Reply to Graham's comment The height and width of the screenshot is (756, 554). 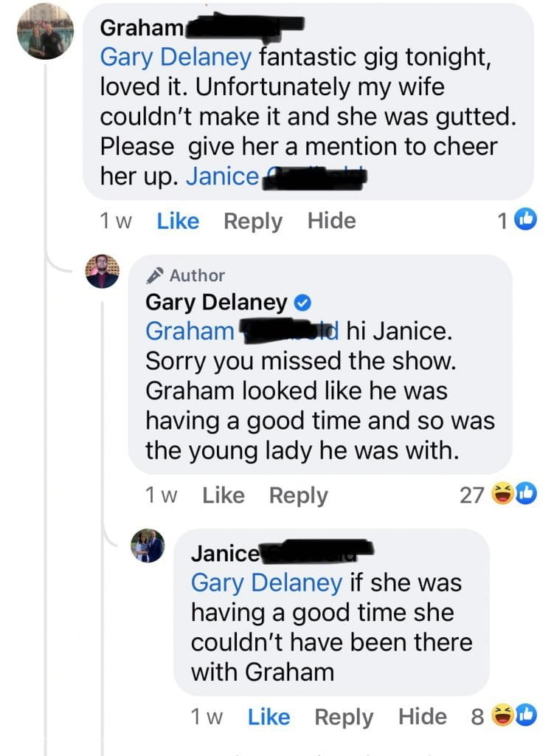[253, 221]
